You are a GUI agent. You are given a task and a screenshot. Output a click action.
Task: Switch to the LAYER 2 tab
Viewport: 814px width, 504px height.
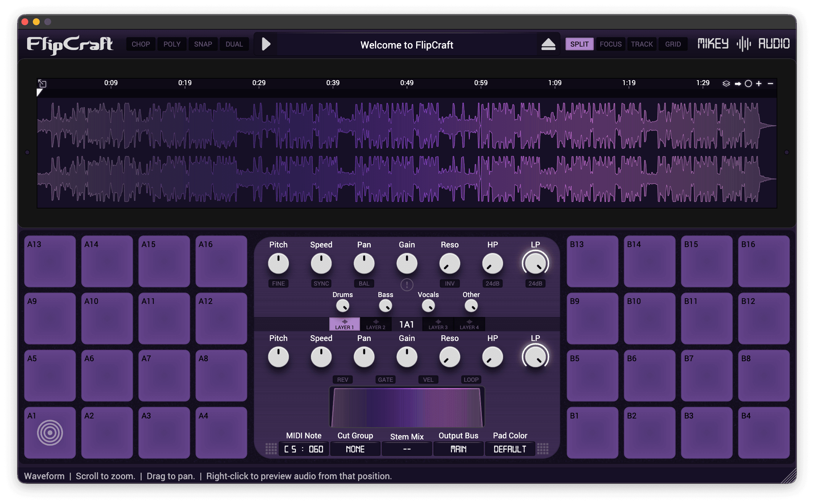(376, 324)
